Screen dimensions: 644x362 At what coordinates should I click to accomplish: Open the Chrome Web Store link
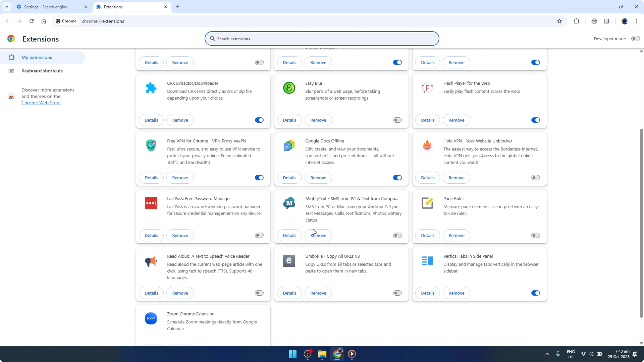(41, 103)
